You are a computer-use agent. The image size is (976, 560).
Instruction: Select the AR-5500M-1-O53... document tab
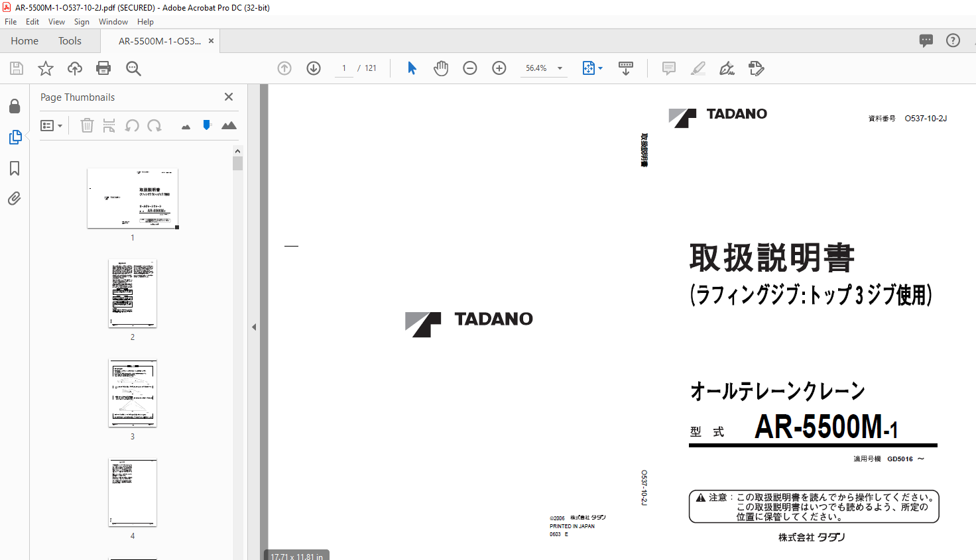pos(159,41)
